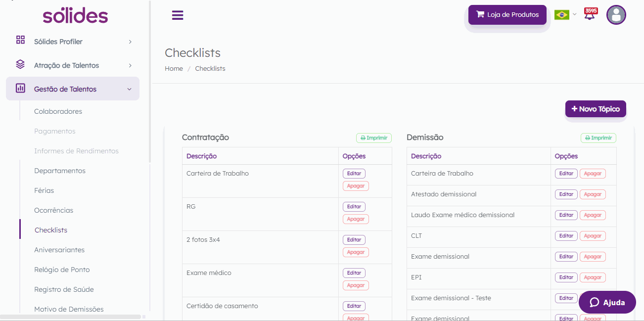Click the hamburger menu icon
The image size is (644, 321).
(178, 15)
